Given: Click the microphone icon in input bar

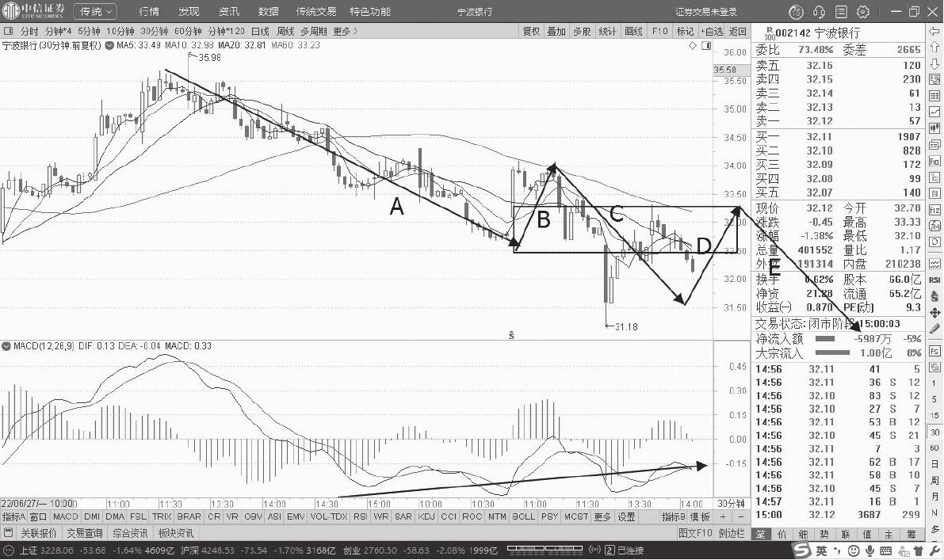Looking at the screenshot, I should tap(869, 550).
